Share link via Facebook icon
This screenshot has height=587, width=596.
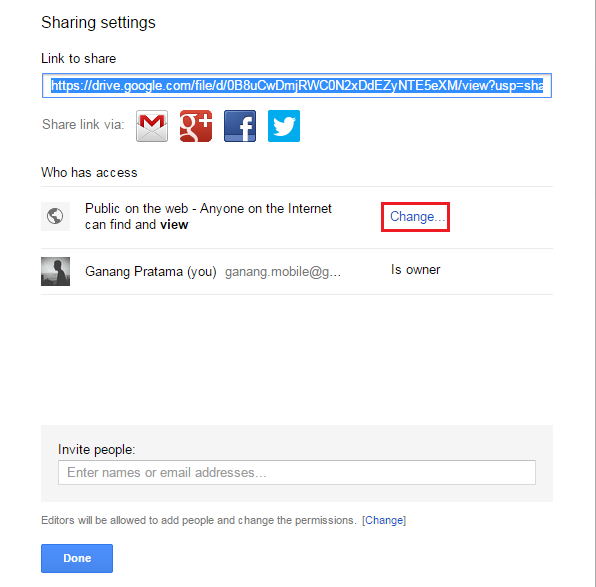point(240,126)
